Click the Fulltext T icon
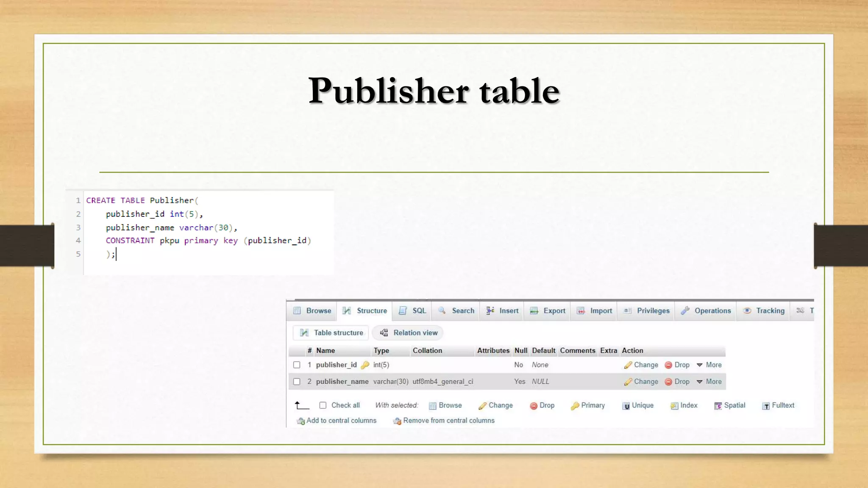Viewport: 868px width, 488px height. point(766,406)
